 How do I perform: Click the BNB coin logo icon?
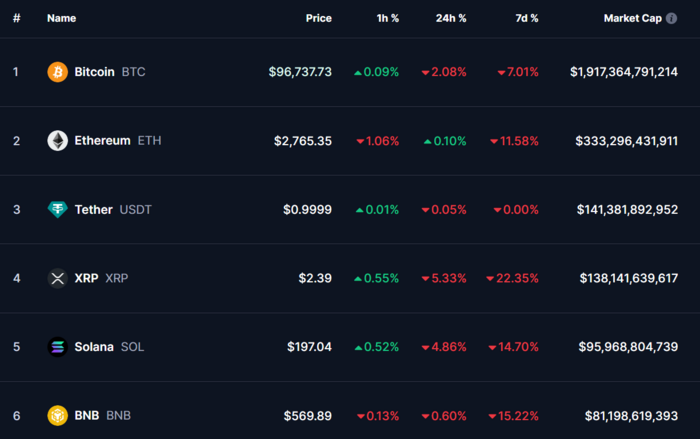[x=58, y=415]
